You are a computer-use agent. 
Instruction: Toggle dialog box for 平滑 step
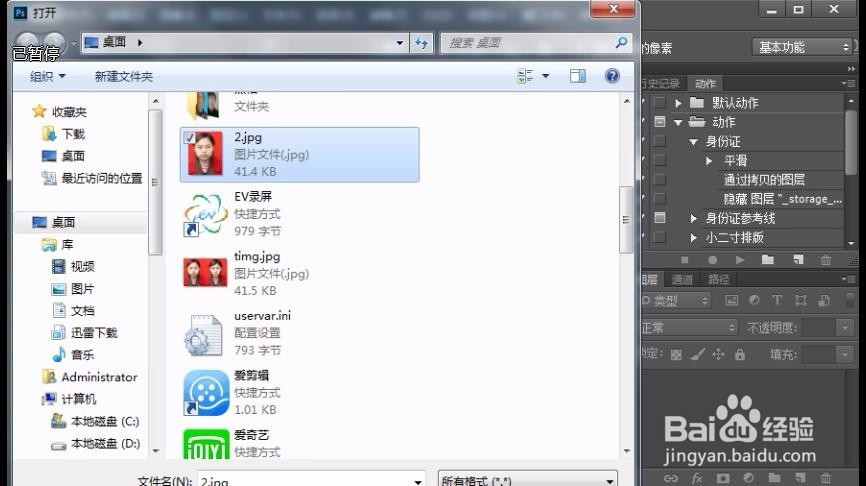coord(659,161)
